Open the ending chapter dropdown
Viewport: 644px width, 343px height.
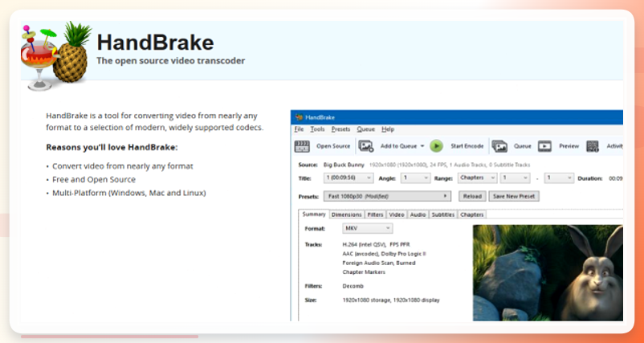point(559,178)
